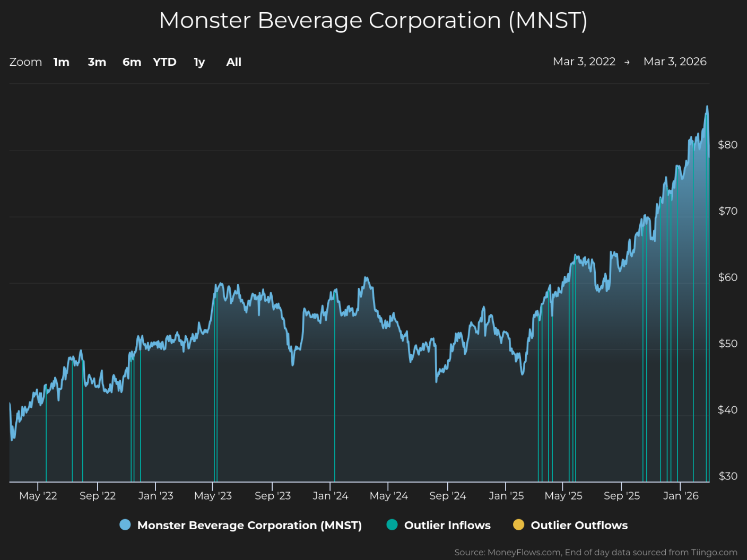
Task: Select the YTD zoom range
Action: click(x=164, y=62)
